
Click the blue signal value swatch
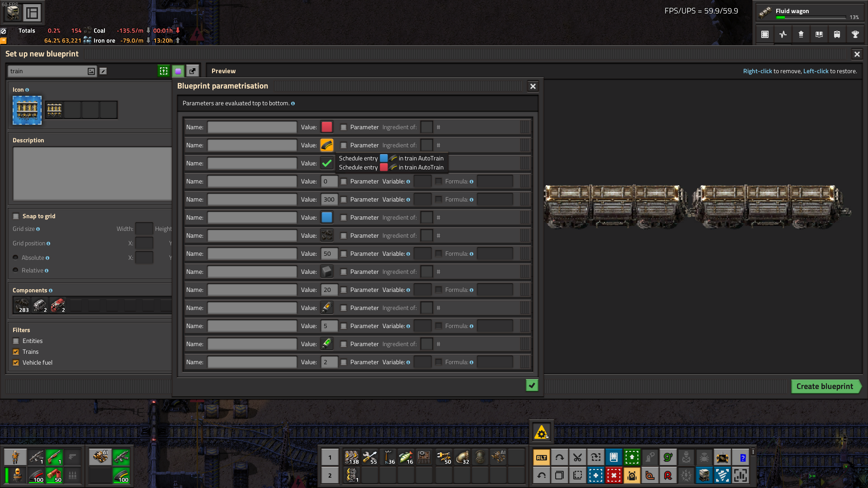tap(327, 217)
